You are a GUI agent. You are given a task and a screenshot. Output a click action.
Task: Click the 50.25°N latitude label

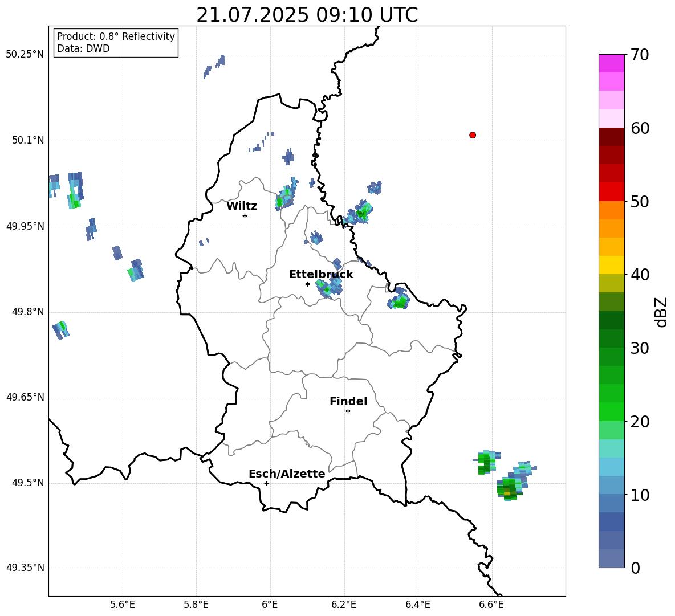25,55
